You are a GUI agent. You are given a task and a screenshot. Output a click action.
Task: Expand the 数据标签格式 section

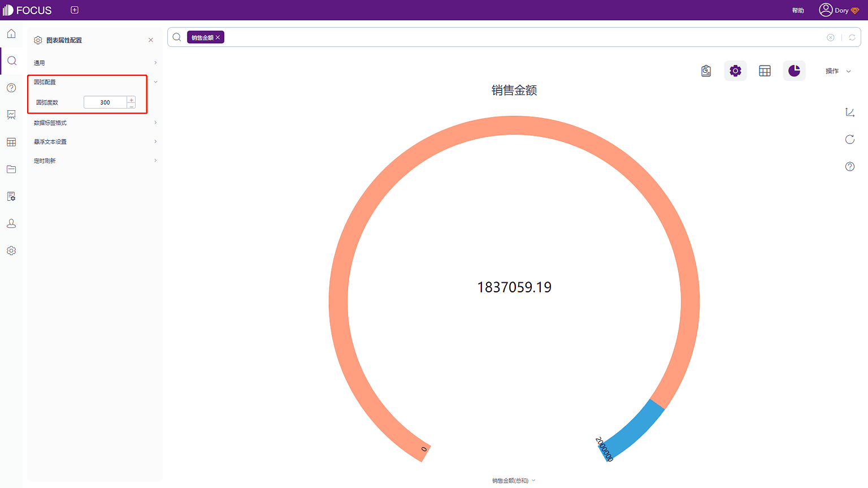[95, 123]
